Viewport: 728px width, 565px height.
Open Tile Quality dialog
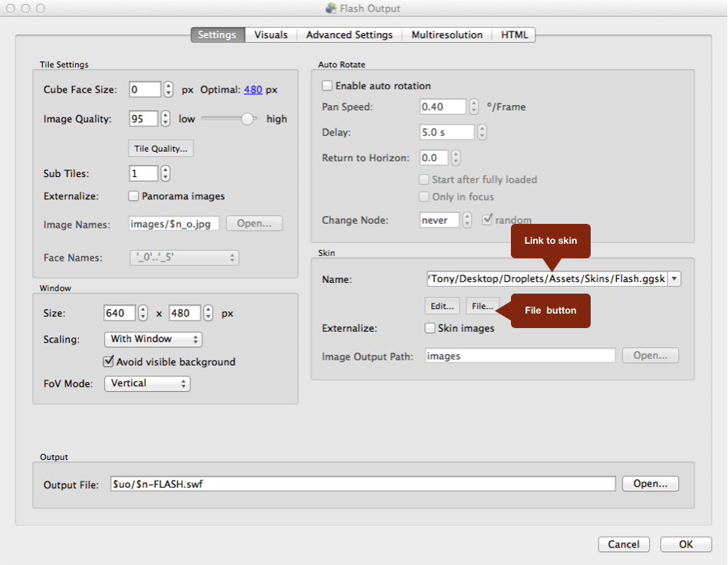[x=160, y=149]
